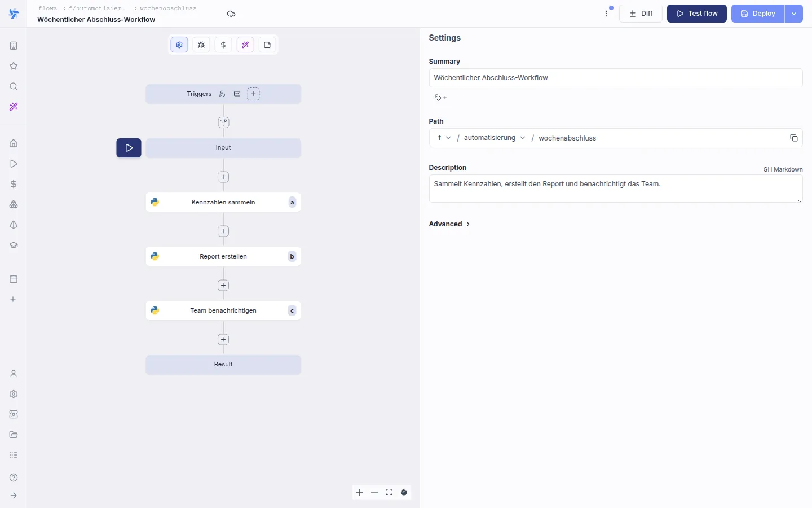Open the AI wand flow toolbar button
This screenshot has width=812, height=508.
(x=245, y=45)
